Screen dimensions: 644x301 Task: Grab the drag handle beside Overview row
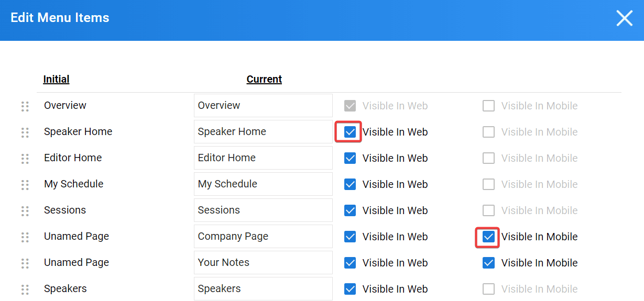point(25,106)
